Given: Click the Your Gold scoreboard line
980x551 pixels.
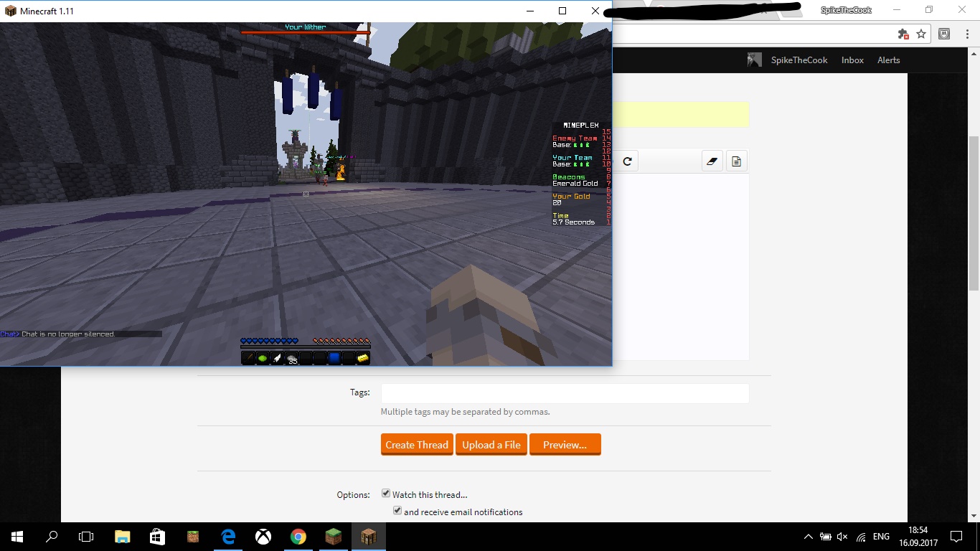Looking at the screenshot, I should tap(572, 197).
